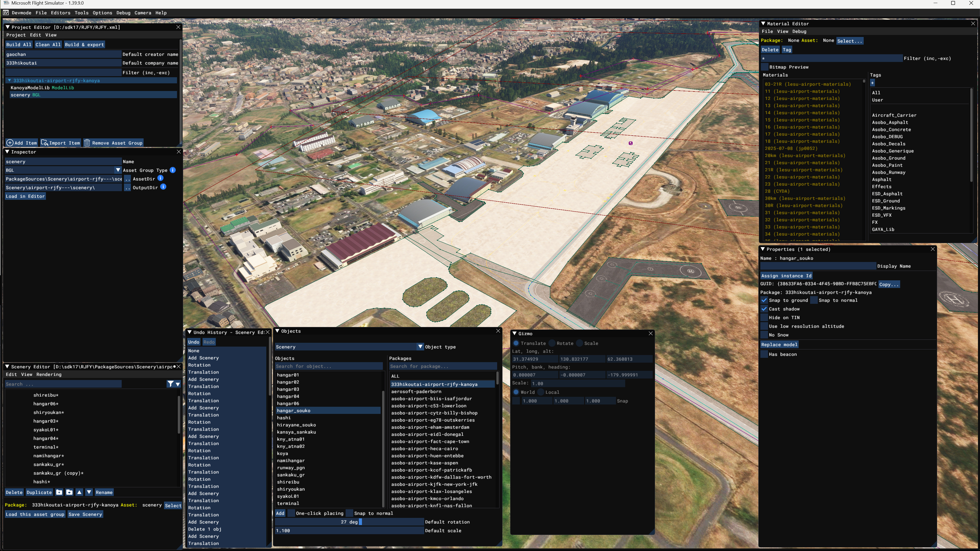Uncheck the Cast shadow checkbox
The width and height of the screenshot is (980, 551).
click(x=764, y=309)
